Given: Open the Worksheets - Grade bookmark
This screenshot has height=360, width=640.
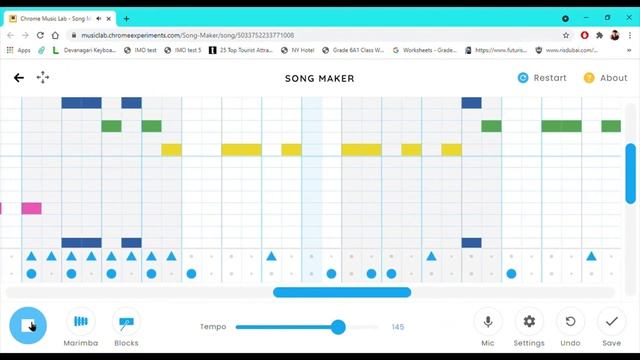Looking at the screenshot, I should coord(424,50).
